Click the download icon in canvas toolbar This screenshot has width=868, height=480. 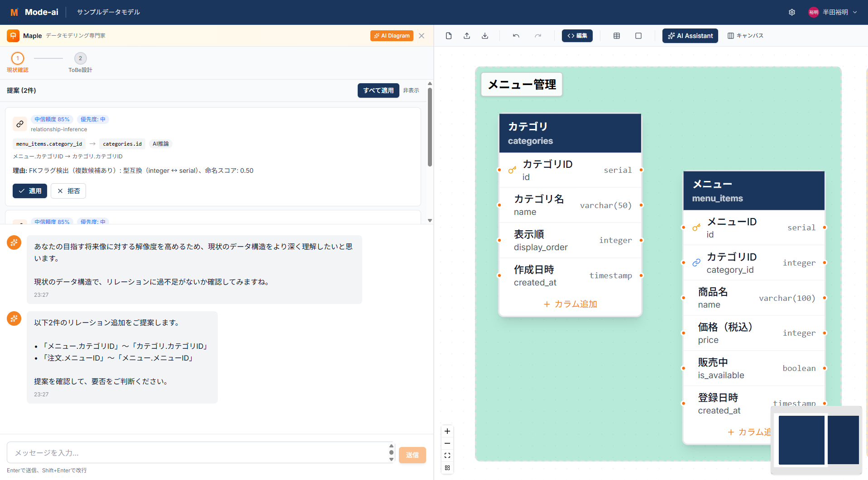[x=485, y=36]
